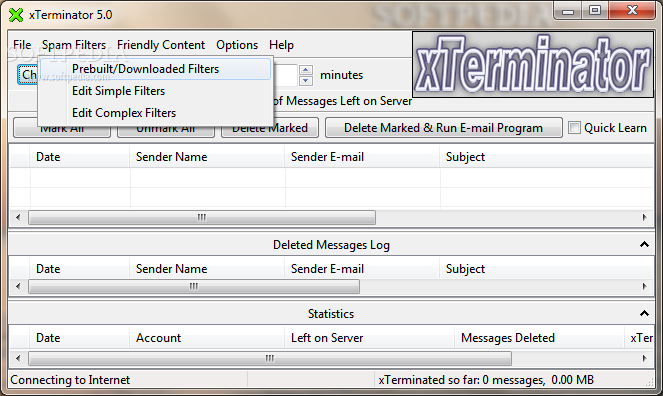Sort messages list by Sender E-mail column
The image size is (663, 396).
362,157
